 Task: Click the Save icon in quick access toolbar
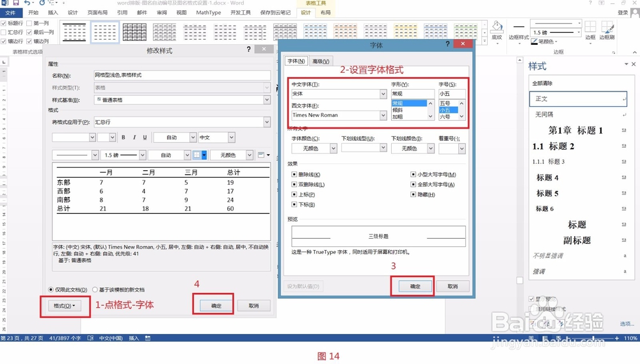(17, 3)
